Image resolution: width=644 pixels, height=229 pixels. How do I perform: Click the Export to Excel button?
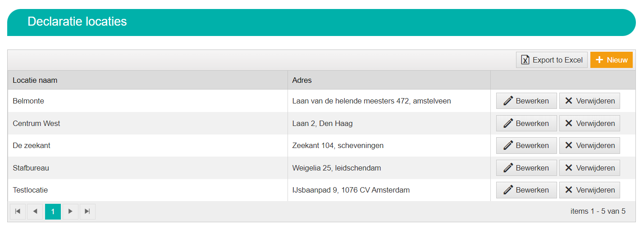(552, 60)
